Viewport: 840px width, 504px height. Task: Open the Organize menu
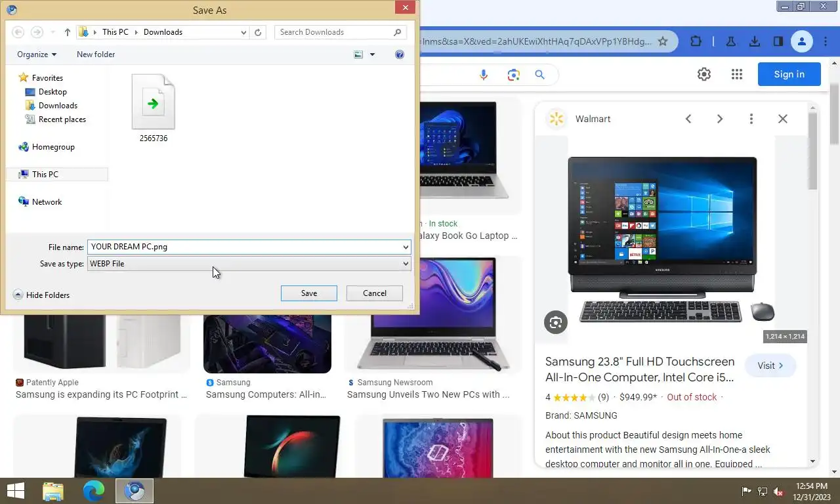[37, 54]
